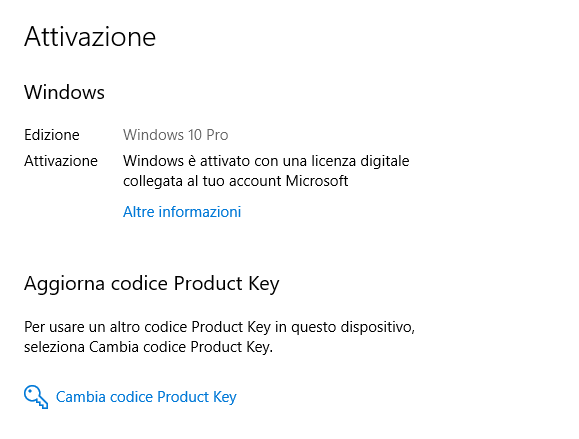
Task: Select the words 'licenza digitale' in status
Action: click(360, 161)
